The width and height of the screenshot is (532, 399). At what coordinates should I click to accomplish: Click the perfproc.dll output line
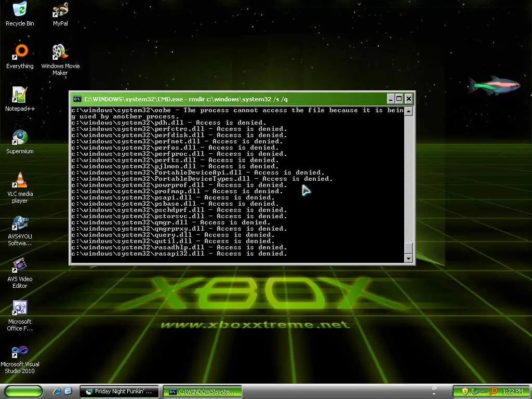coord(179,154)
